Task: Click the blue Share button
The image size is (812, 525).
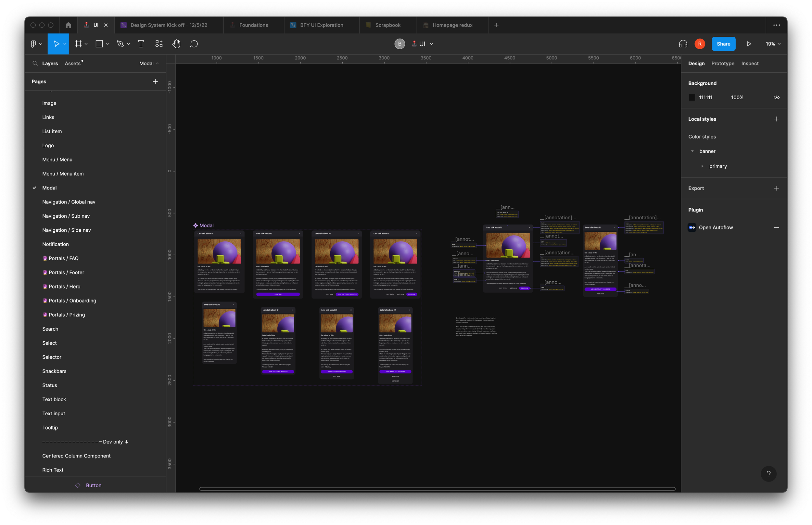Action: (x=723, y=44)
